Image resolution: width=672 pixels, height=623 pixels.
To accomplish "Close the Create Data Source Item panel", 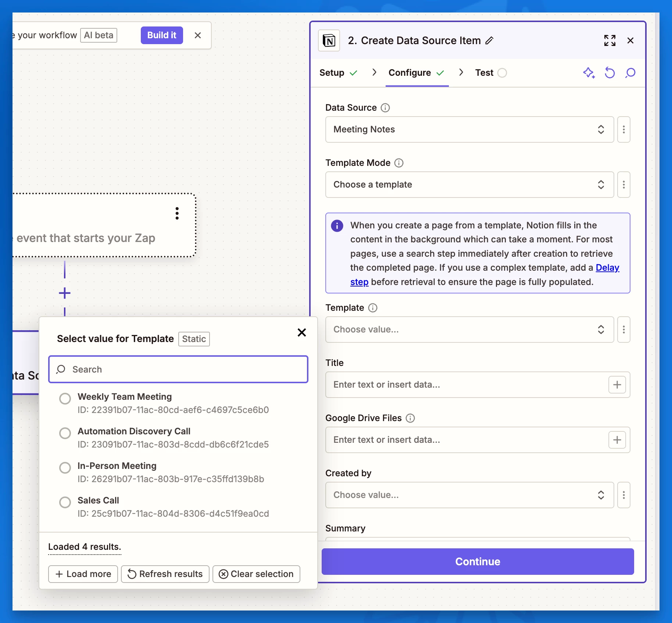I will (x=630, y=40).
